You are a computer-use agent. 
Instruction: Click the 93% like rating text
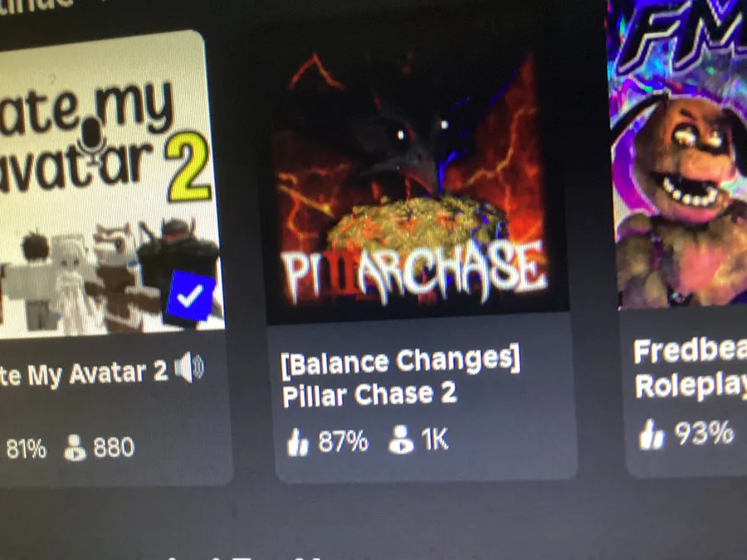click(x=704, y=432)
